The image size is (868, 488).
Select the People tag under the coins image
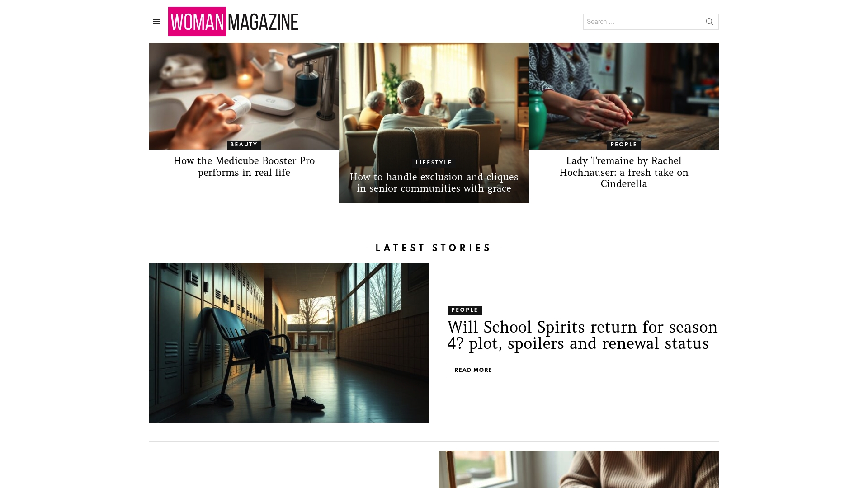click(x=624, y=145)
